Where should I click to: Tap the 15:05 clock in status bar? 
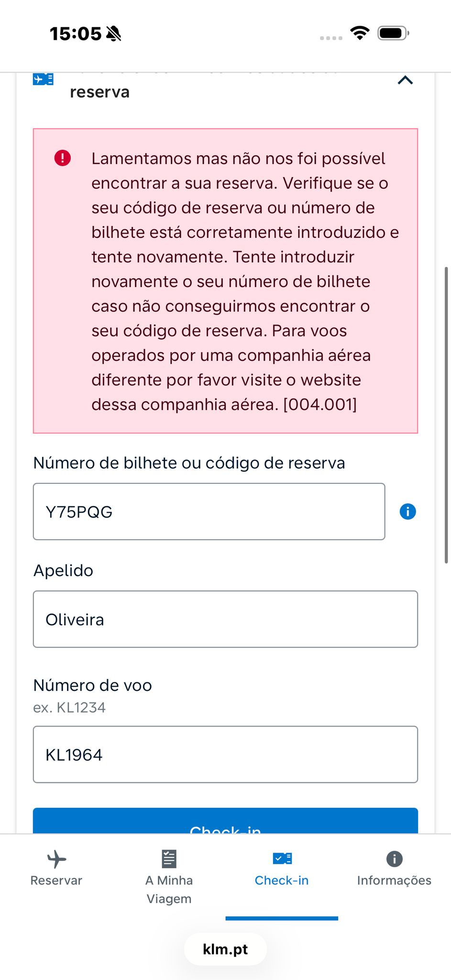tap(76, 33)
